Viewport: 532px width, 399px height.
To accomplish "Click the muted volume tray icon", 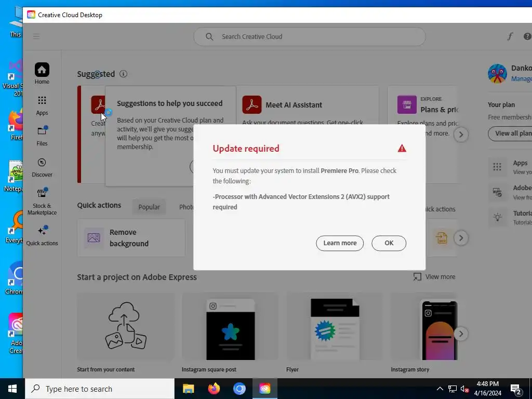I will 464,389.
